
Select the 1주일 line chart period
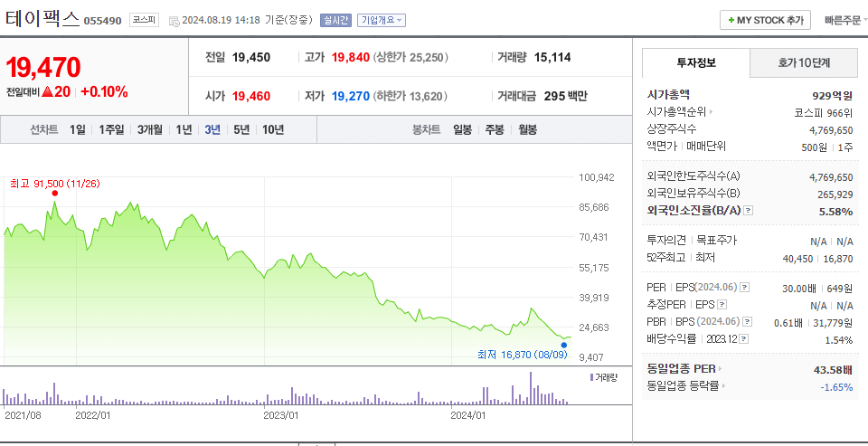click(x=111, y=129)
